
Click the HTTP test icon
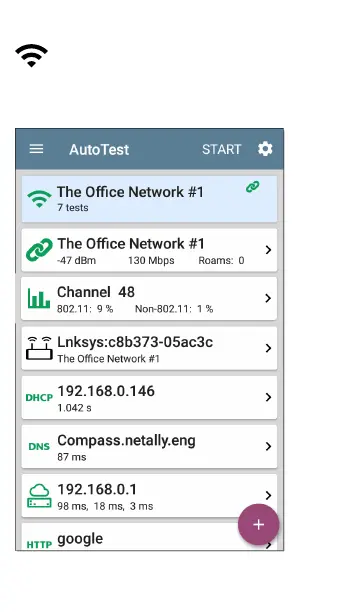(x=39, y=544)
